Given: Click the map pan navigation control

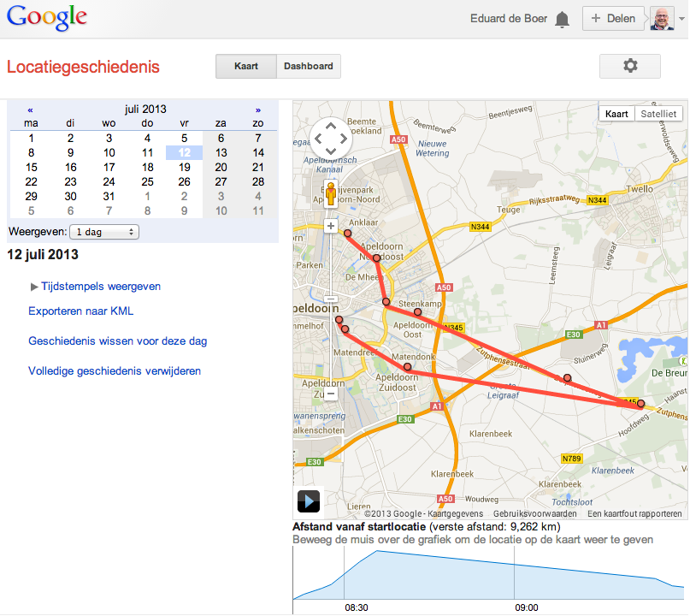Looking at the screenshot, I should coord(329,137).
